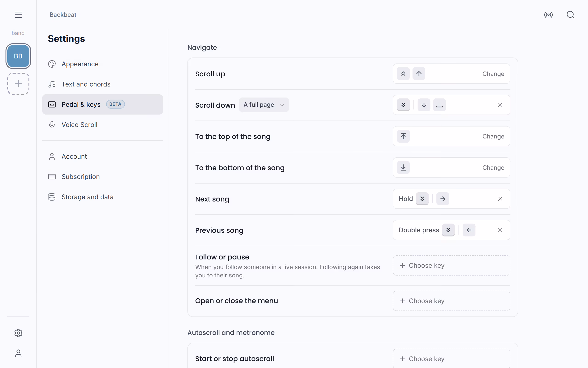Click the right arrow key in Next song
The width and height of the screenshot is (588, 368).
coord(443,199)
